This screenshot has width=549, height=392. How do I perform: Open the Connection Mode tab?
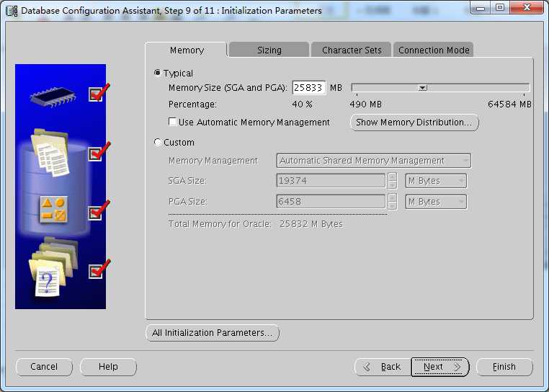(x=434, y=50)
